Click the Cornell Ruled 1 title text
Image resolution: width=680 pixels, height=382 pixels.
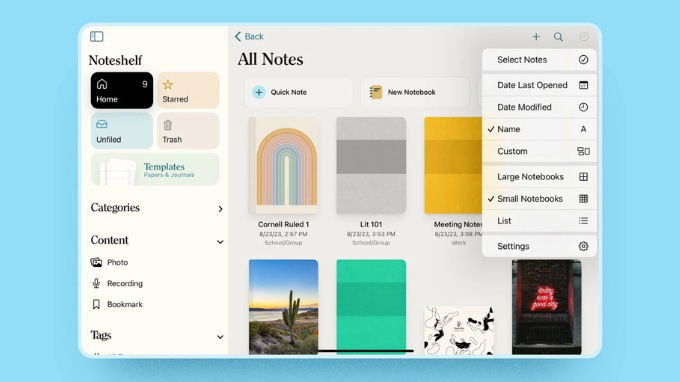click(284, 224)
